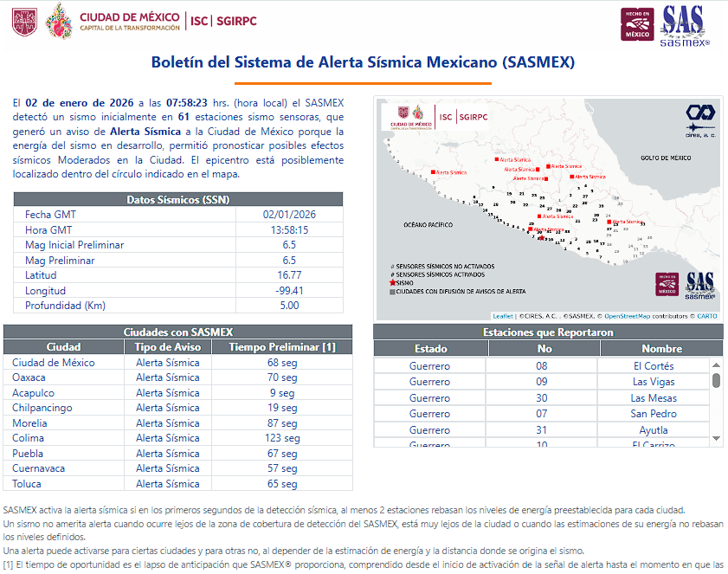Click the SAS sasmex logo in page header
The width and height of the screenshot is (728, 574).
[x=684, y=24]
